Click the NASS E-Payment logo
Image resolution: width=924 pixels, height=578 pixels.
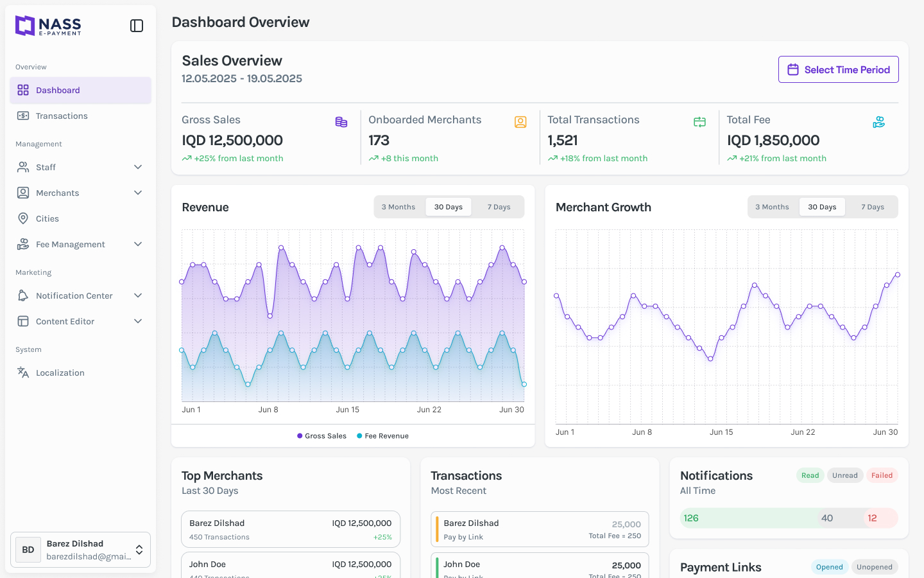pyautogui.click(x=48, y=26)
